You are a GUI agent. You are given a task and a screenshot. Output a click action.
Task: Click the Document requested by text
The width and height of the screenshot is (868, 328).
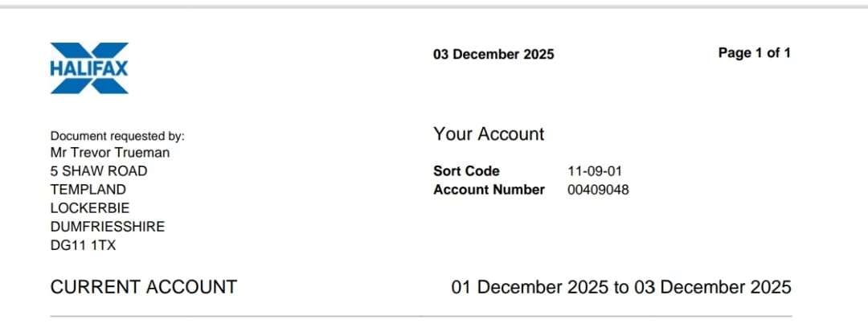point(117,137)
